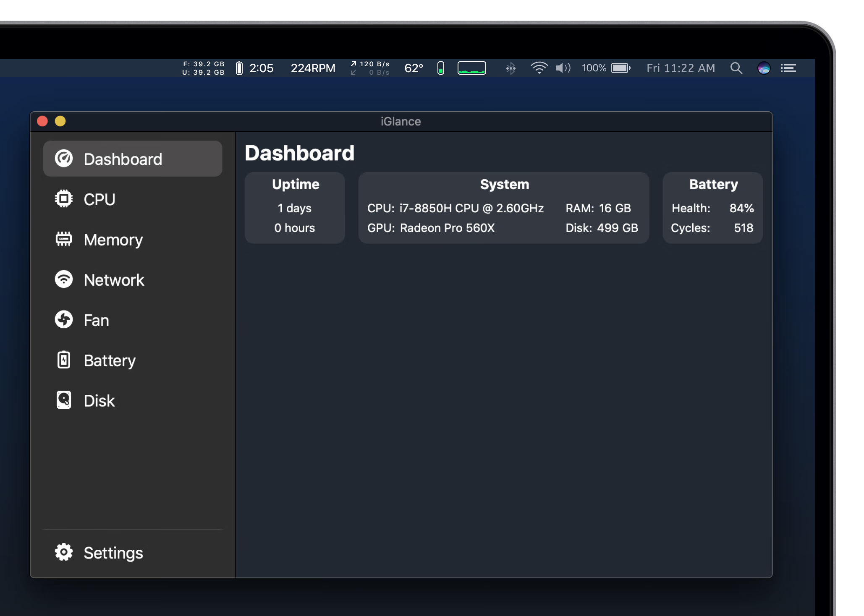Select Memory in the sidebar
Screen dimensions: 864x616
[133, 239]
